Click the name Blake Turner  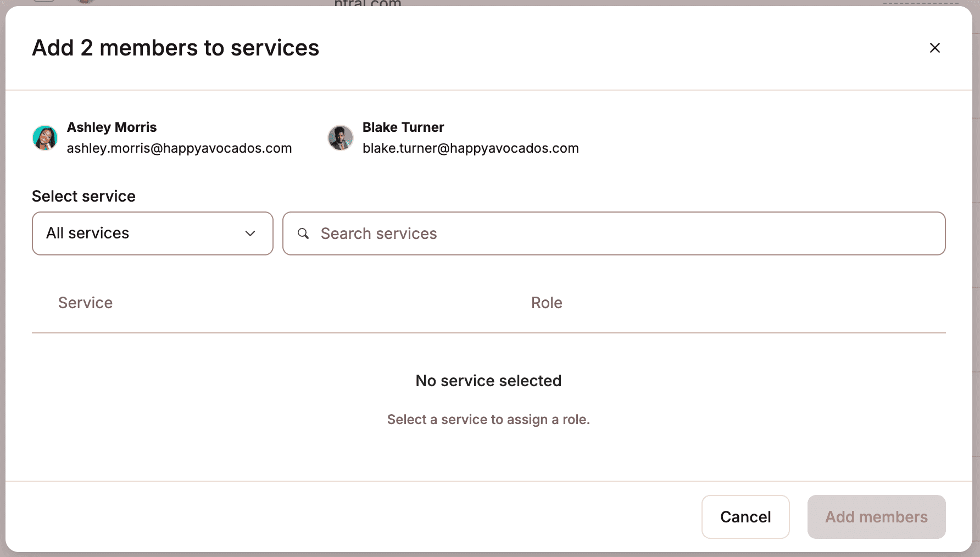[x=403, y=127]
